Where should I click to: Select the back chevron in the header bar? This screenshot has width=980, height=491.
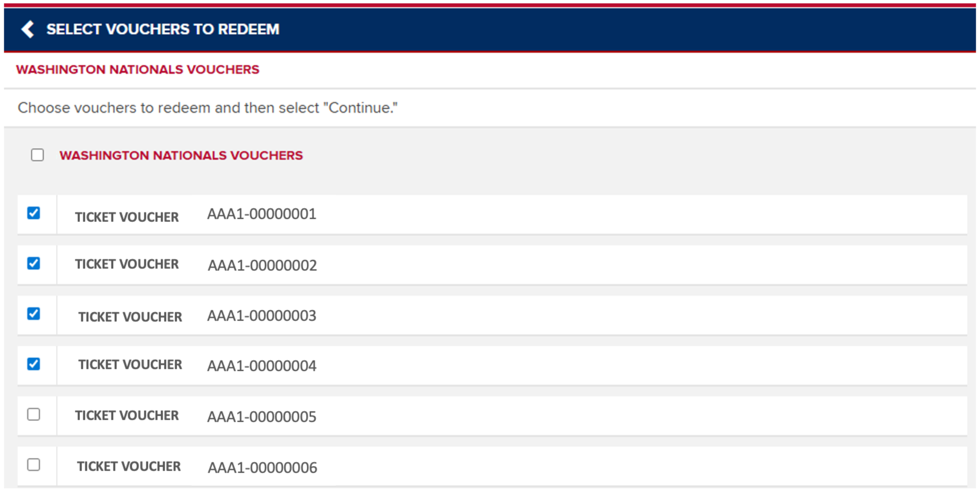tap(28, 29)
